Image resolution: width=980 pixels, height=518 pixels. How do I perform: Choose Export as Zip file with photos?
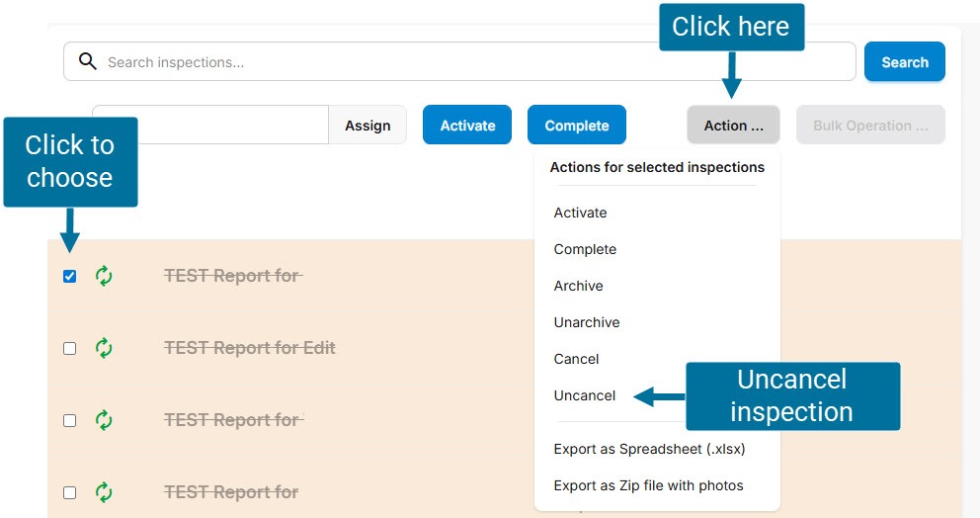pyautogui.click(x=648, y=485)
